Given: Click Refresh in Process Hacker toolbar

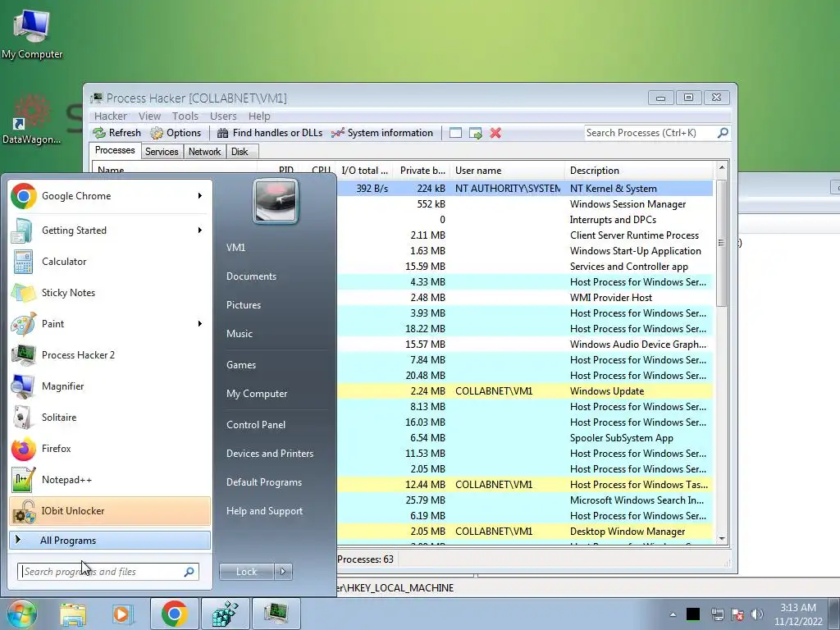Looking at the screenshot, I should [x=116, y=133].
